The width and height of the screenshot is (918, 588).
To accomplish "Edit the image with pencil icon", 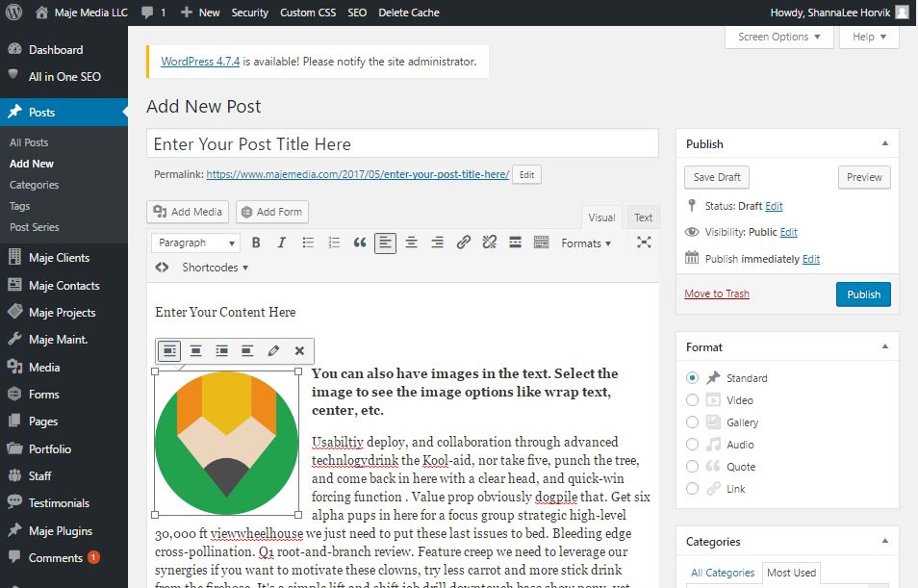I will pos(273,351).
